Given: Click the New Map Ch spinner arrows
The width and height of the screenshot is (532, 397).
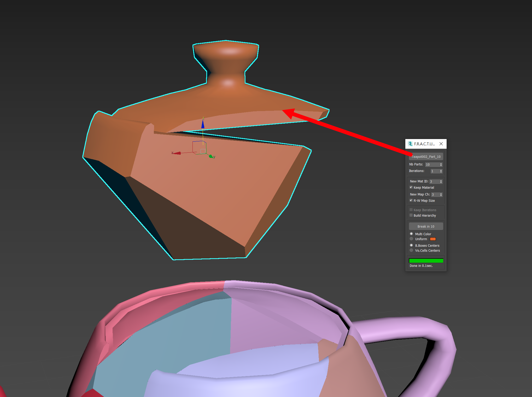Looking at the screenshot, I should 441,194.
